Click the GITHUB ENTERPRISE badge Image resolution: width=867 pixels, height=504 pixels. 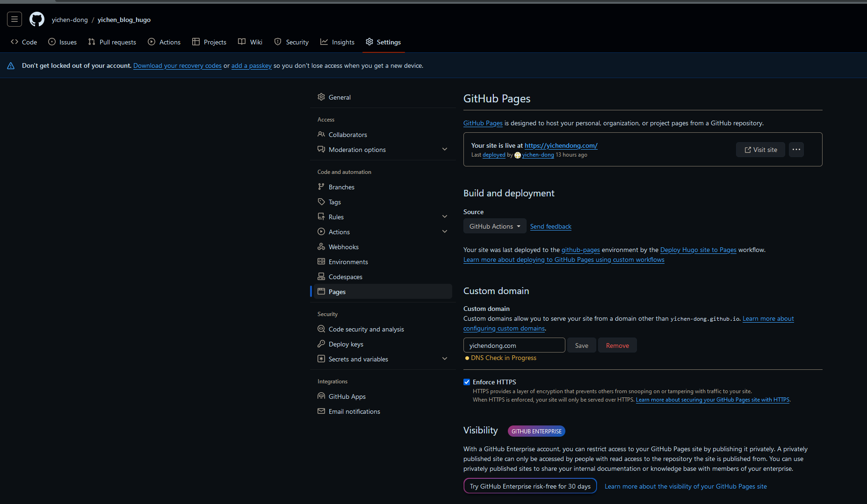click(x=536, y=431)
